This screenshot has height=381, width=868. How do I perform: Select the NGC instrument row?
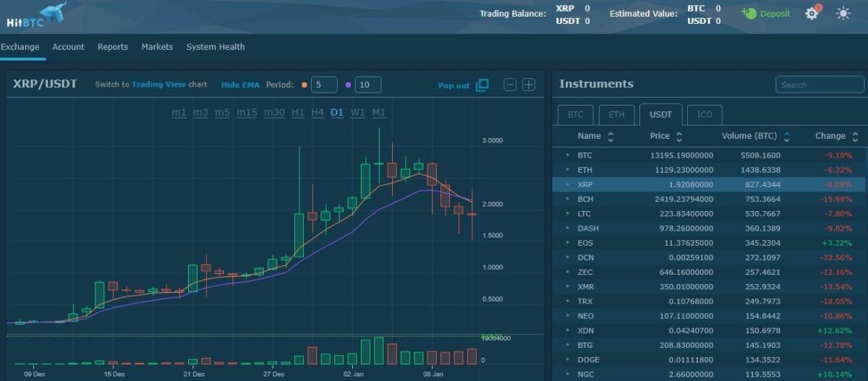coord(710,374)
